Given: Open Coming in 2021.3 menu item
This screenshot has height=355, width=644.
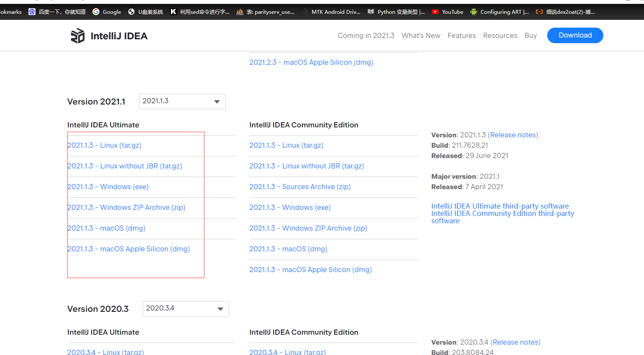Looking at the screenshot, I should pyautogui.click(x=366, y=35).
